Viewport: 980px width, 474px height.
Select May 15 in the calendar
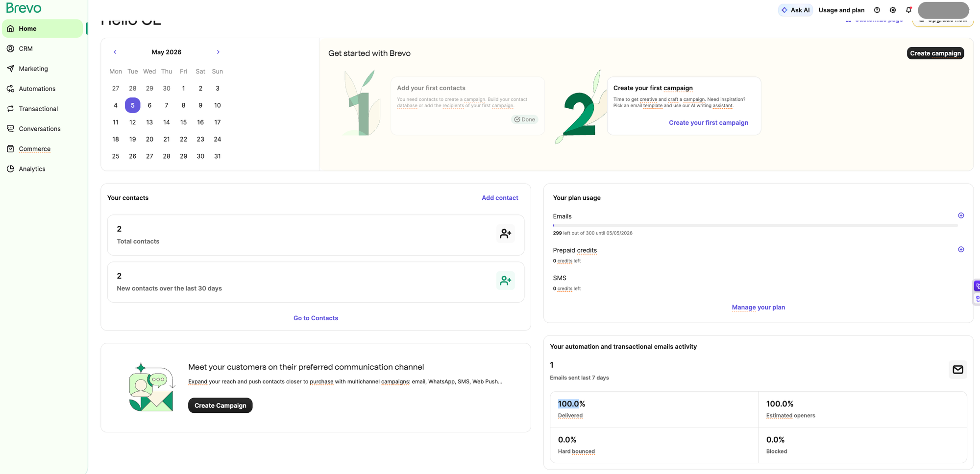pyautogui.click(x=183, y=122)
